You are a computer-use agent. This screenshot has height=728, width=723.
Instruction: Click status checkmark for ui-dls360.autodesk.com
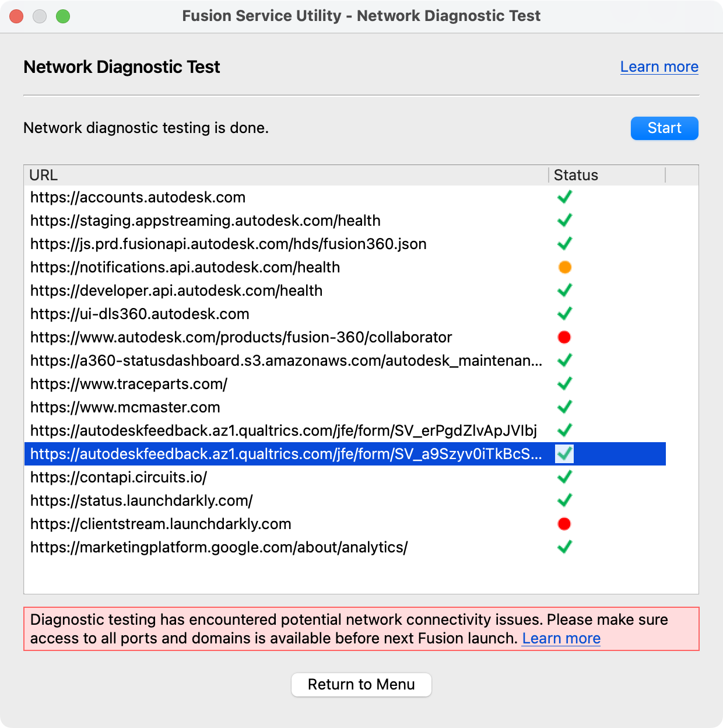pos(564,314)
